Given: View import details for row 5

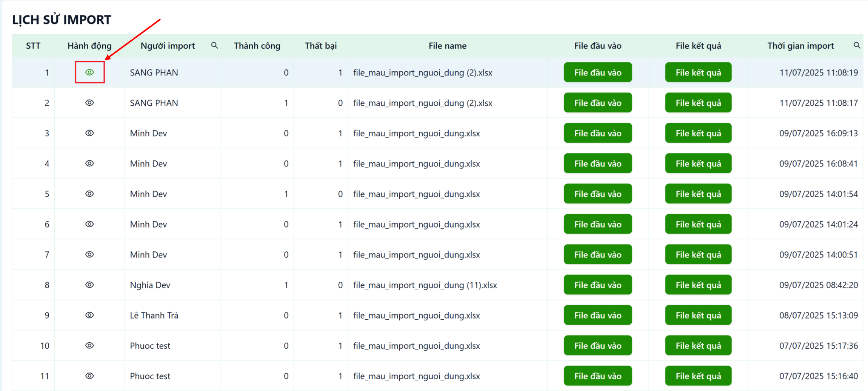Looking at the screenshot, I should [x=89, y=194].
